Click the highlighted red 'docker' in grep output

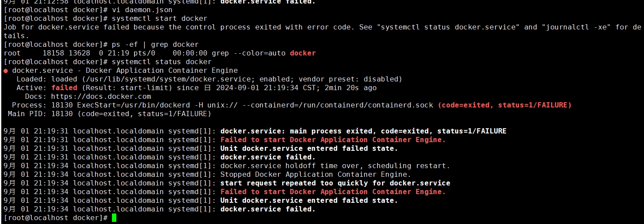click(x=303, y=53)
